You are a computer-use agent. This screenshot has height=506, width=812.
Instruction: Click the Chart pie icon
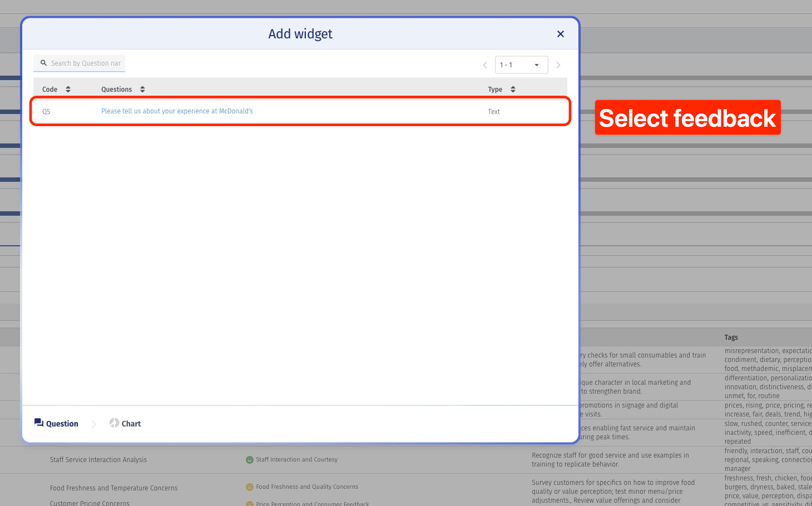114,423
